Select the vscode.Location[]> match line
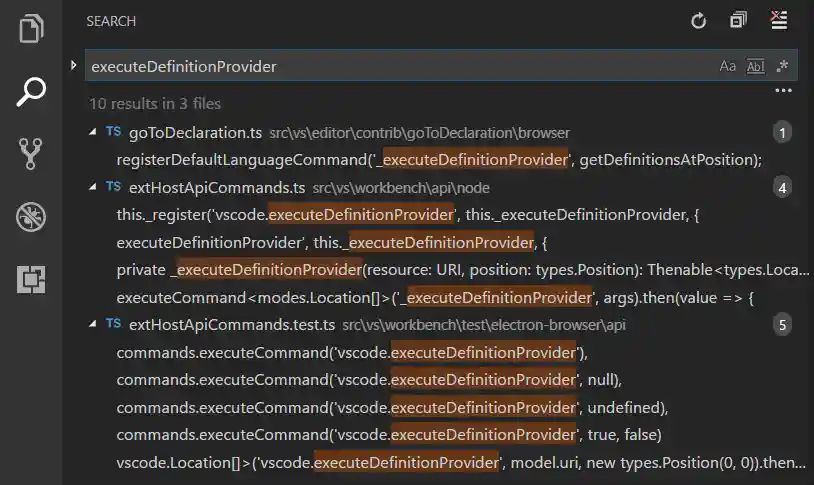This screenshot has height=485, width=814. point(461,463)
